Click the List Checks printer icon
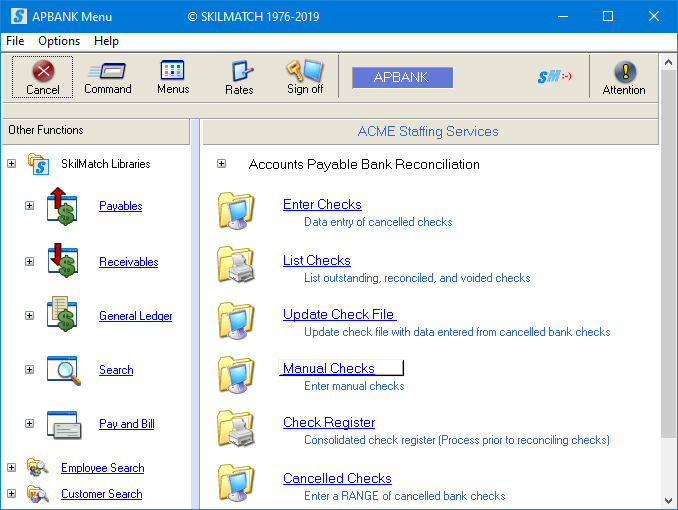 click(x=236, y=265)
